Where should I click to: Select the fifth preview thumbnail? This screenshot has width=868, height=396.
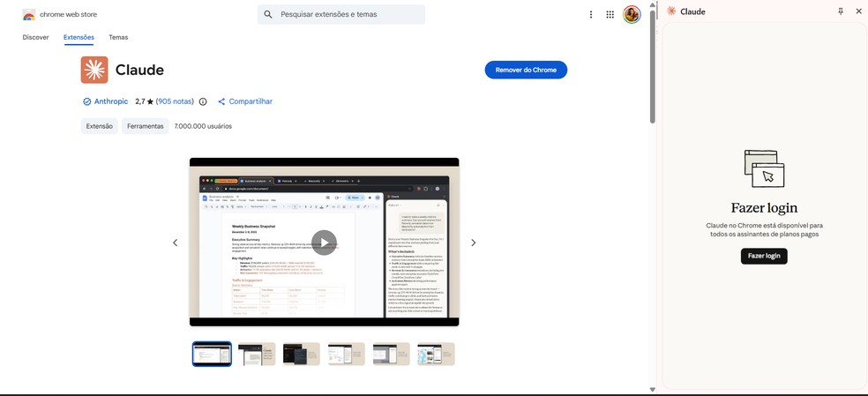click(392, 354)
